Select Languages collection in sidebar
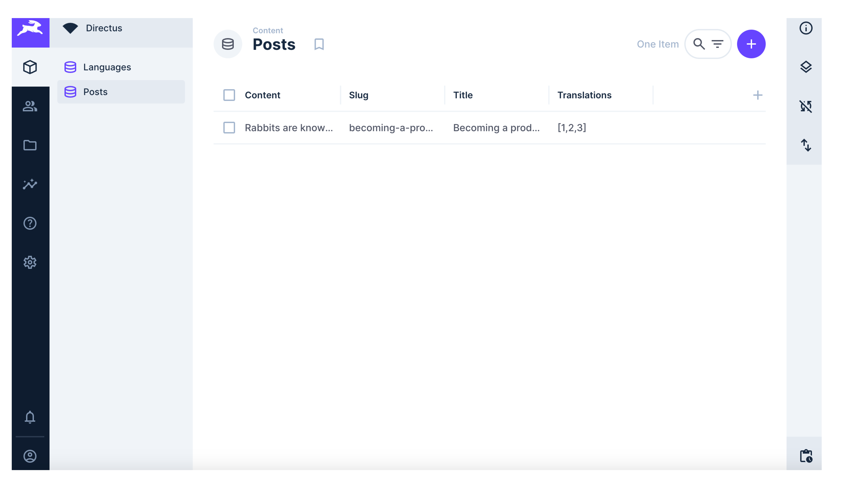This screenshot has height=488, width=868. pyautogui.click(x=107, y=67)
